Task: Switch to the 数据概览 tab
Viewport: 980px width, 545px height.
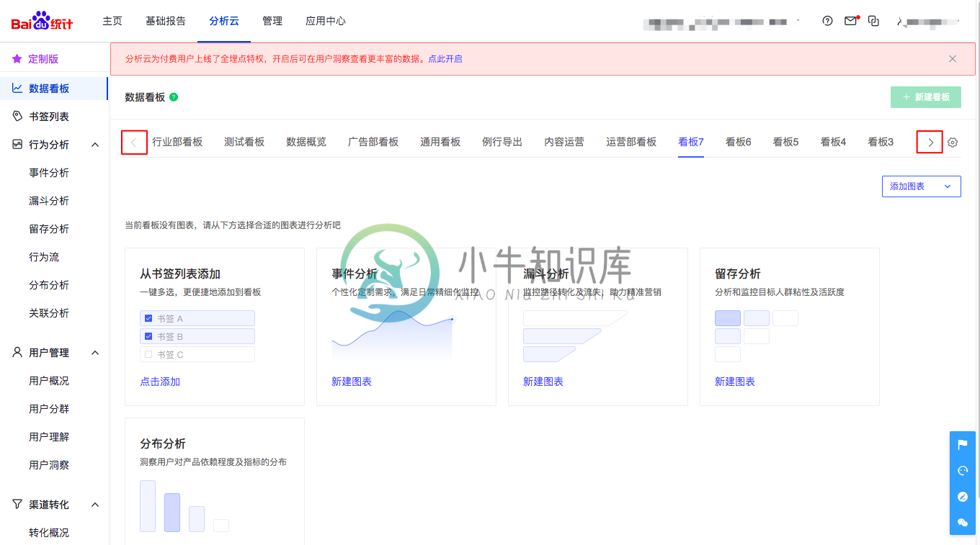Action: (306, 142)
